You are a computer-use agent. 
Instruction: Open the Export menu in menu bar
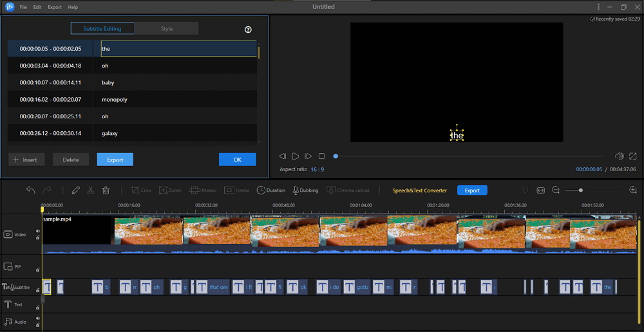[x=55, y=7]
